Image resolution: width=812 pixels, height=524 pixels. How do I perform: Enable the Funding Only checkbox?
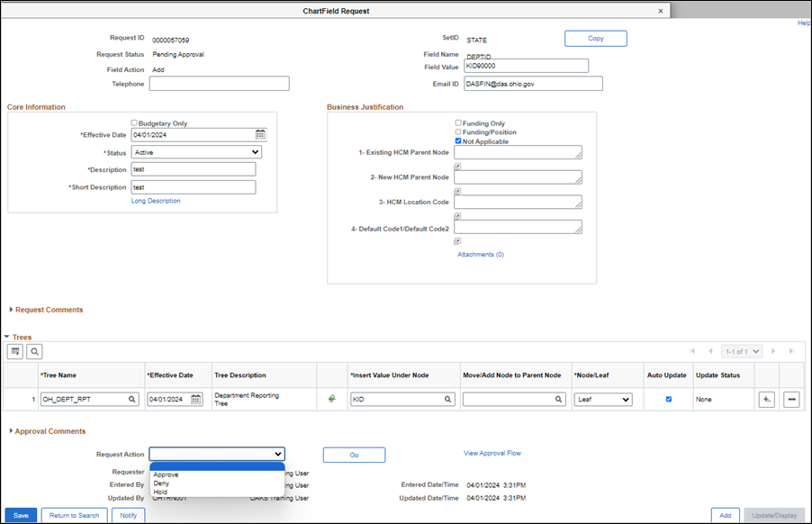pos(458,122)
